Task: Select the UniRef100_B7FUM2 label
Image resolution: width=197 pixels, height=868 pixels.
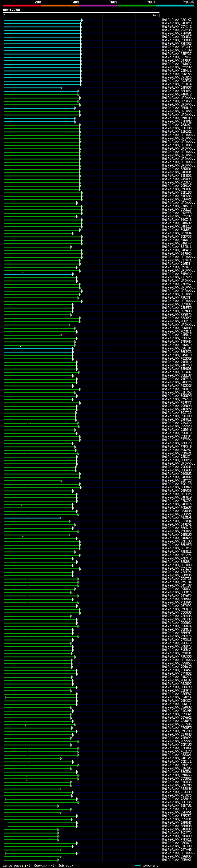Action: click(x=177, y=121)
